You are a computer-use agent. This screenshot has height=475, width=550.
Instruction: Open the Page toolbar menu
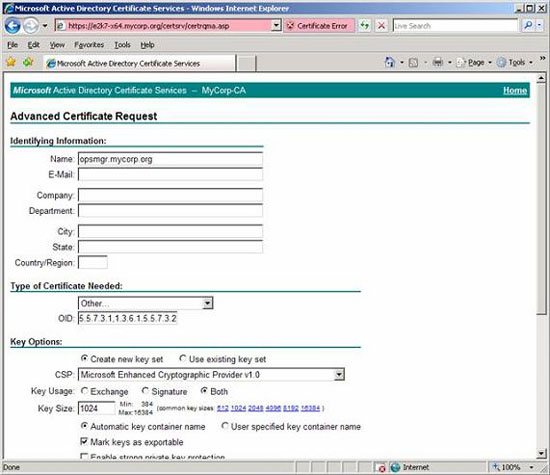coord(474,63)
